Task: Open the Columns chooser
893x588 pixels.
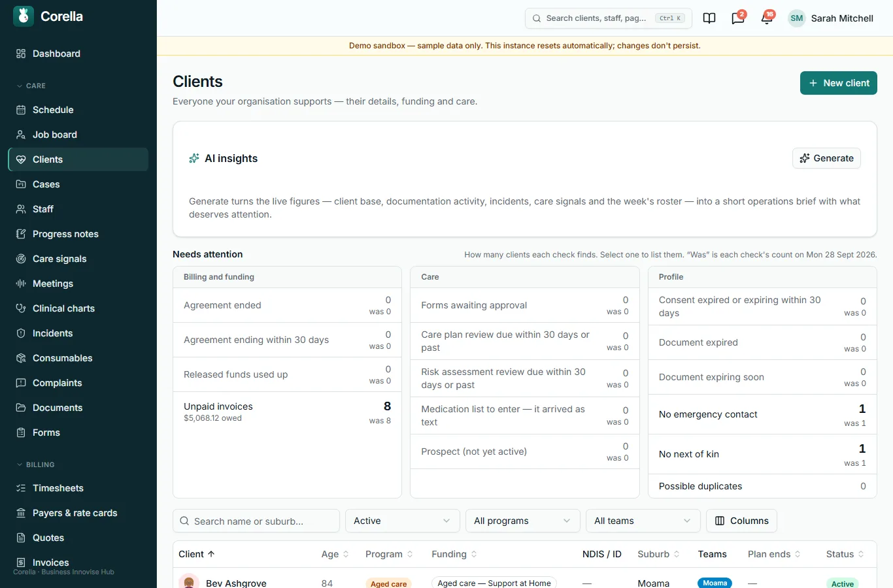Action: coord(741,521)
